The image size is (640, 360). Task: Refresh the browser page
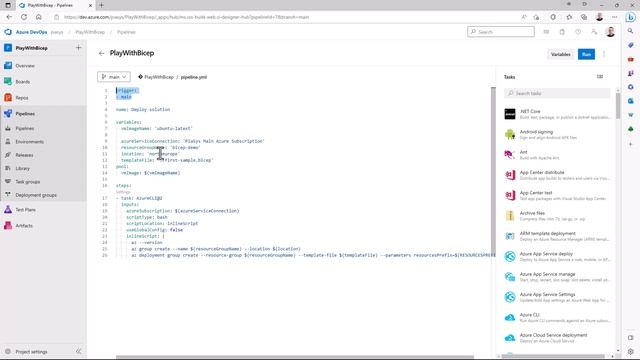(x=24, y=17)
